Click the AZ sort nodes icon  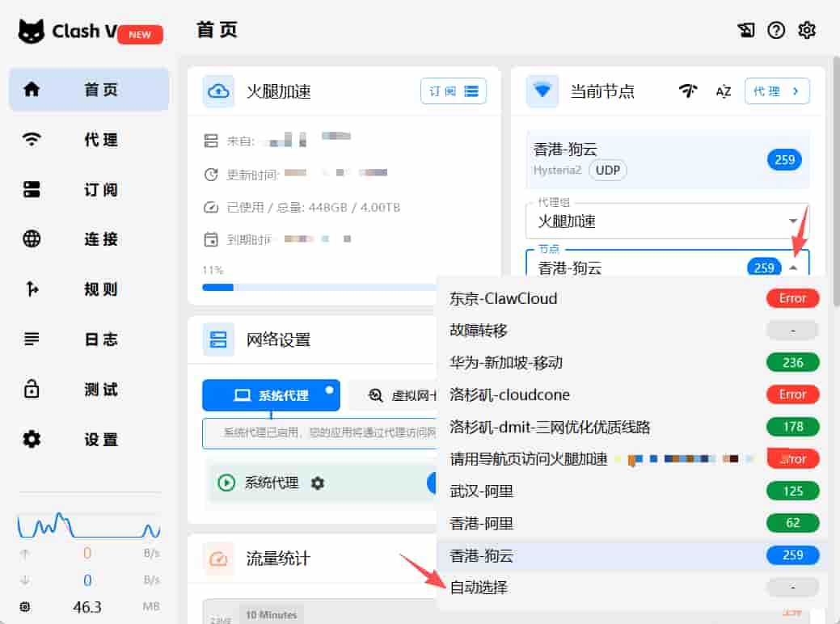coord(723,91)
